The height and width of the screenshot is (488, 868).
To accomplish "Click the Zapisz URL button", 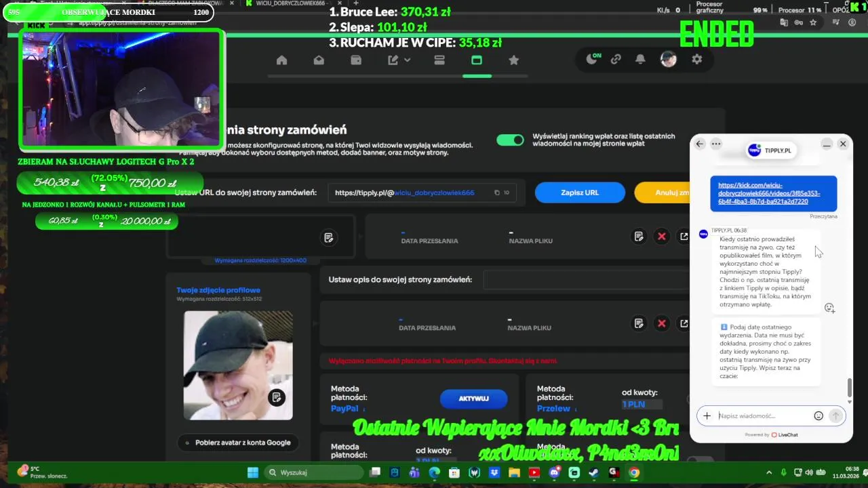I will (x=580, y=192).
